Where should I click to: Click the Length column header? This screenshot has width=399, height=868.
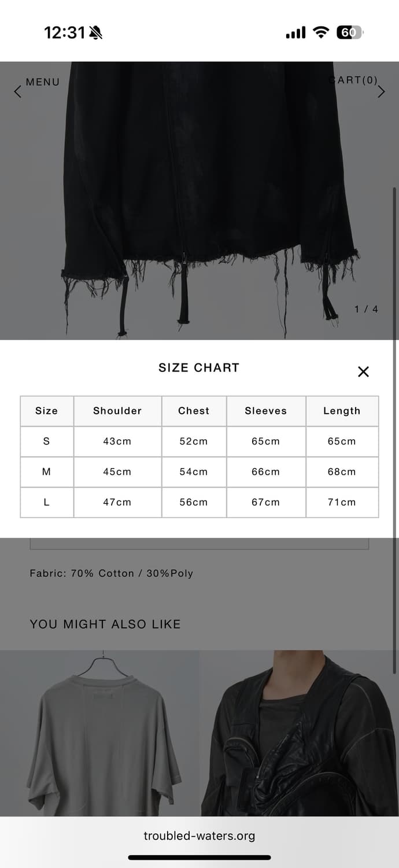pos(342,411)
